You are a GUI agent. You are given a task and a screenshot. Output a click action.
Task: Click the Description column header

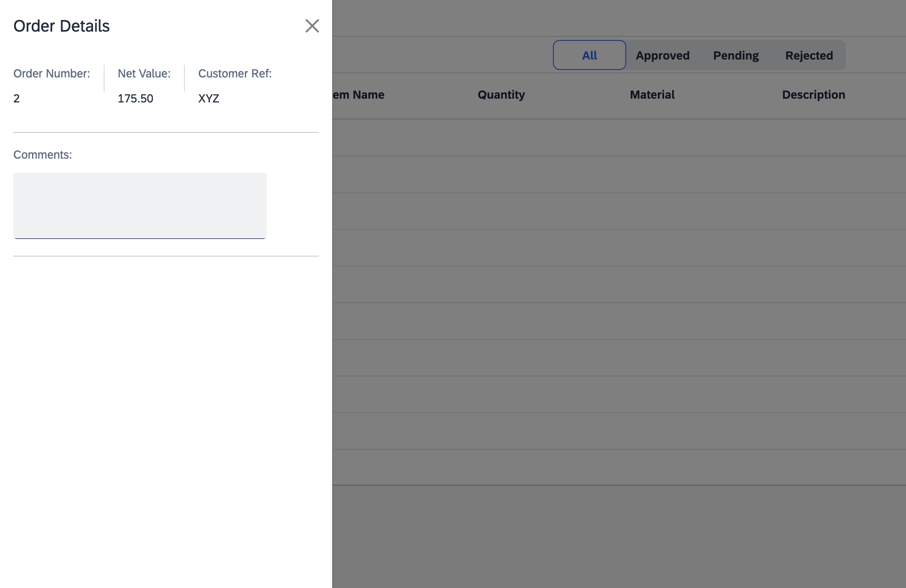click(813, 95)
